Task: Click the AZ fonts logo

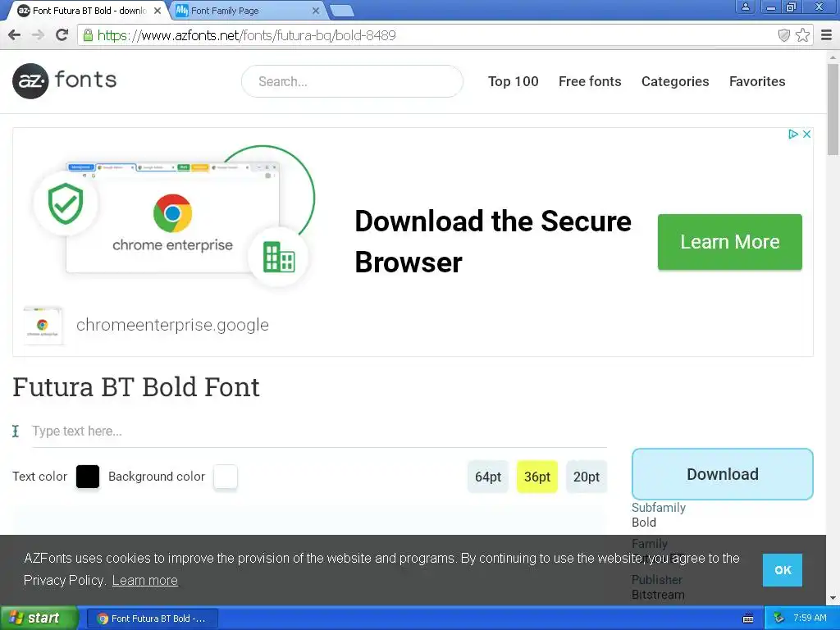Action: tap(64, 81)
